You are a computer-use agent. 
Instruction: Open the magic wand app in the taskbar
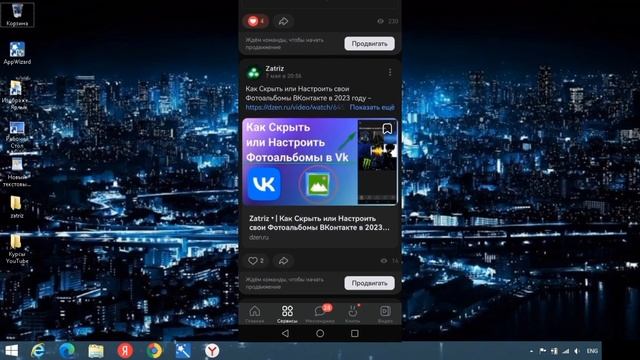pos(183,351)
